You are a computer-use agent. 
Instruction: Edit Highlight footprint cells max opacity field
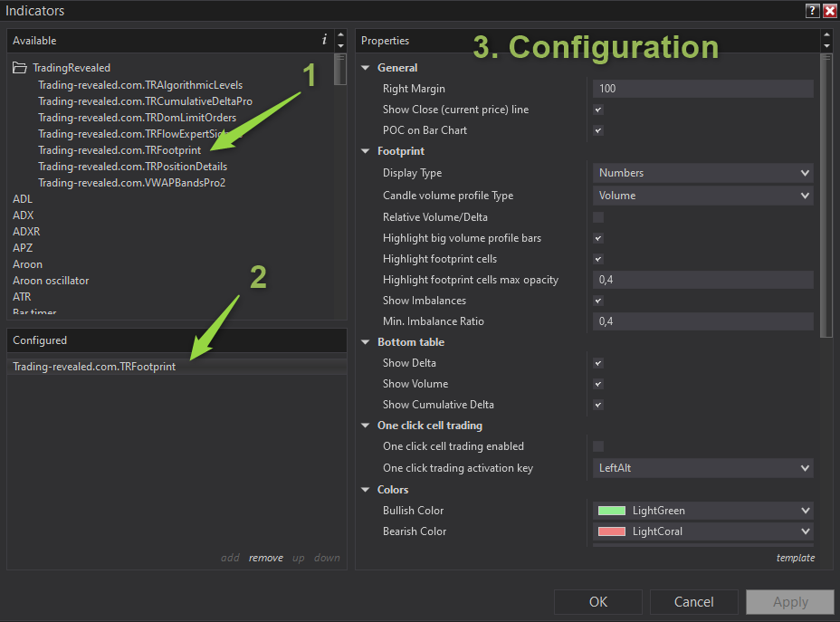click(x=702, y=280)
